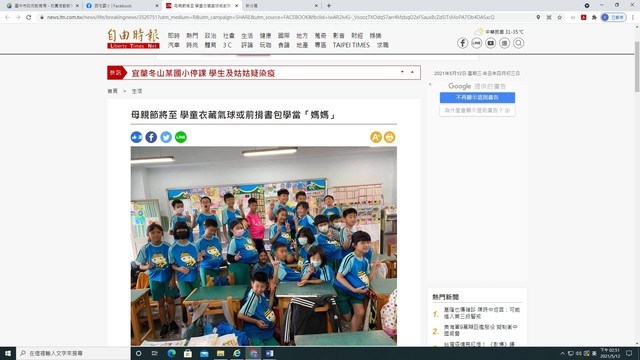Open the 政治 menu item
The image size is (640, 360).
pos(210,36)
